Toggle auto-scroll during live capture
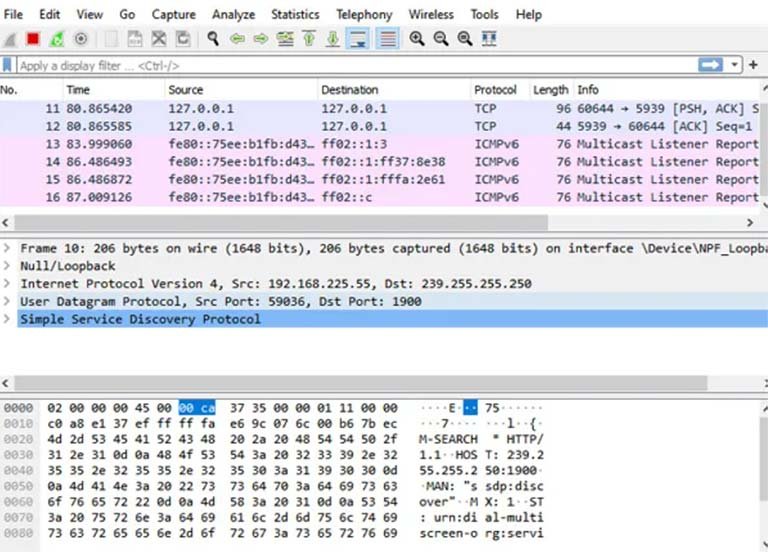The height and width of the screenshot is (552, 768). (358, 39)
